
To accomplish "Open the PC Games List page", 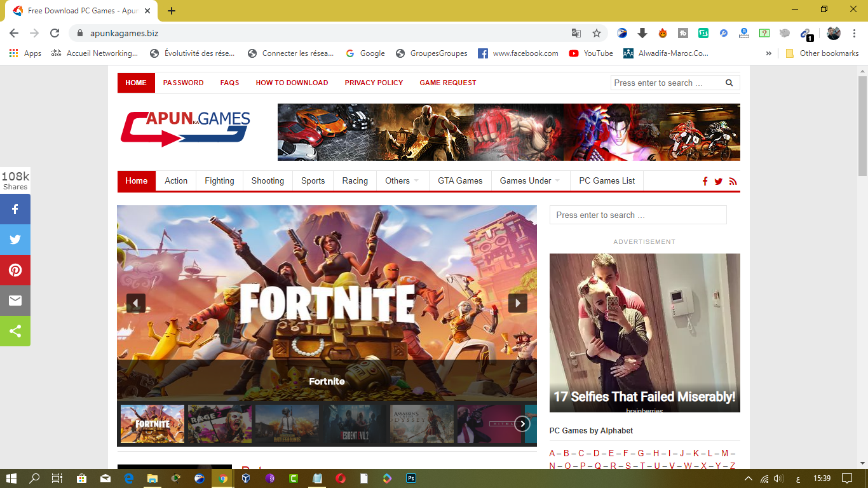I will [607, 180].
